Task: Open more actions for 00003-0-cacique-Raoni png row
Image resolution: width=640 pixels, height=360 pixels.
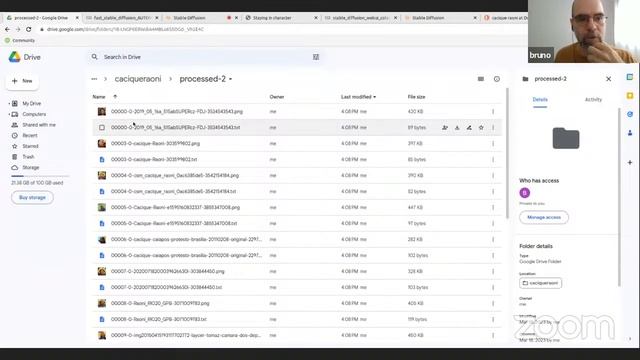Action: [x=493, y=144]
